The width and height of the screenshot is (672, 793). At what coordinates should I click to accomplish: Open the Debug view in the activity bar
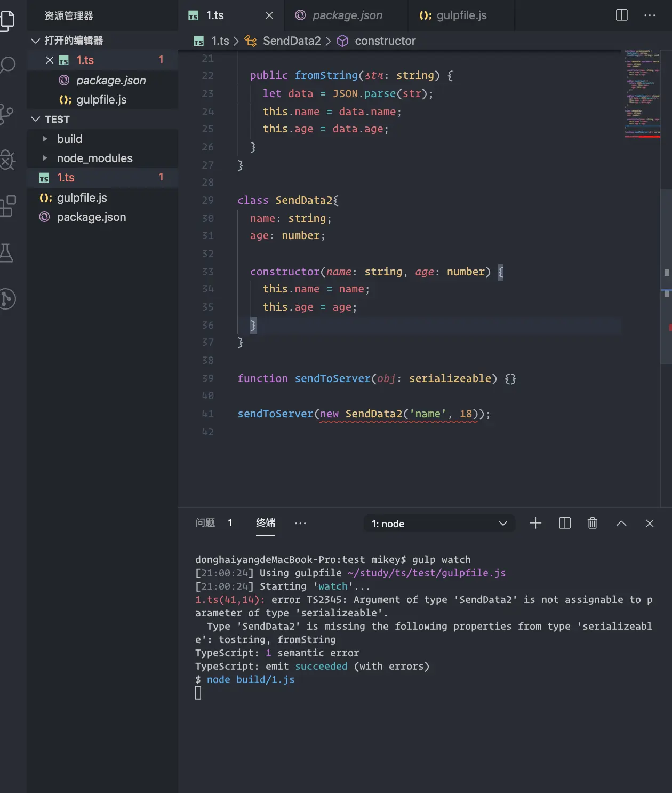[7, 160]
